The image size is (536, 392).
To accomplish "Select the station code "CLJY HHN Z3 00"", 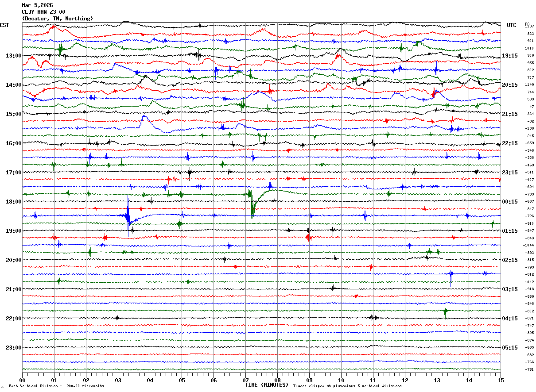I will 43,12.
